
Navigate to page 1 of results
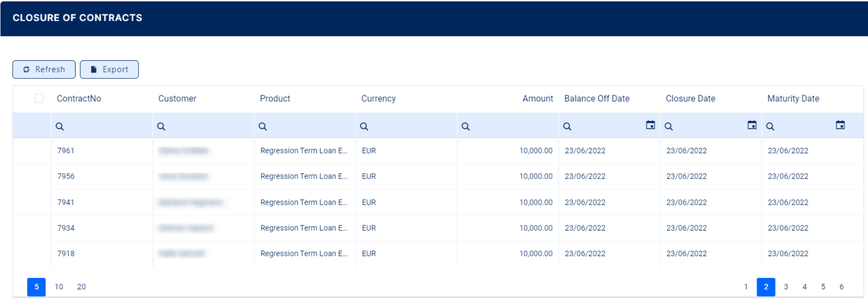[x=746, y=287]
